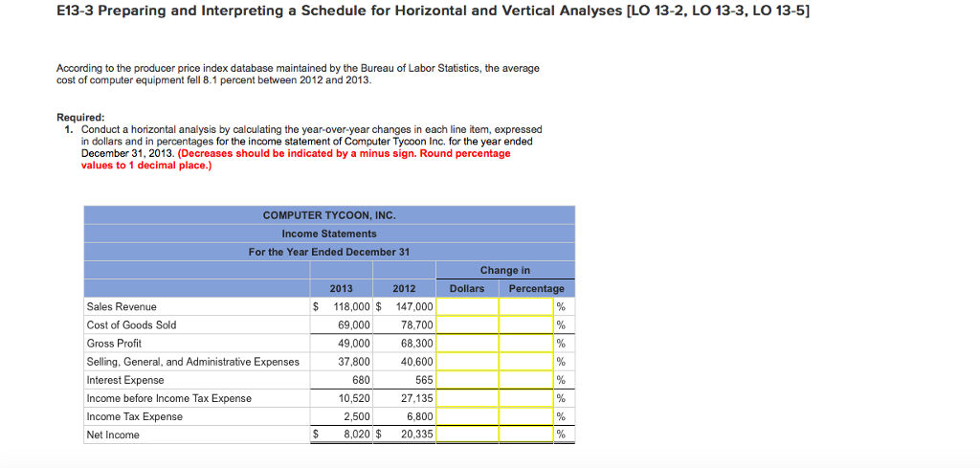
Task: Click the 2013 Income Tax Expense value 2,500
Action: [x=358, y=416]
